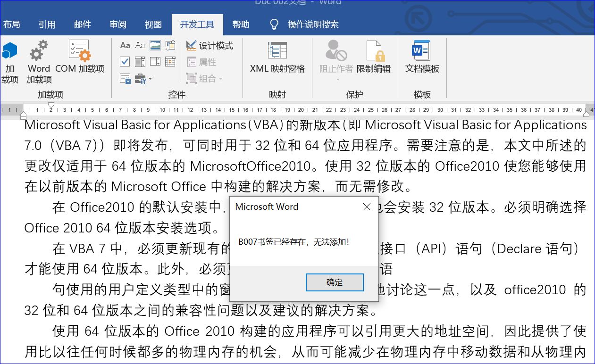Screen dimensions: 595x364
Task: Click the 控件 group label
Action: pos(177,95)
